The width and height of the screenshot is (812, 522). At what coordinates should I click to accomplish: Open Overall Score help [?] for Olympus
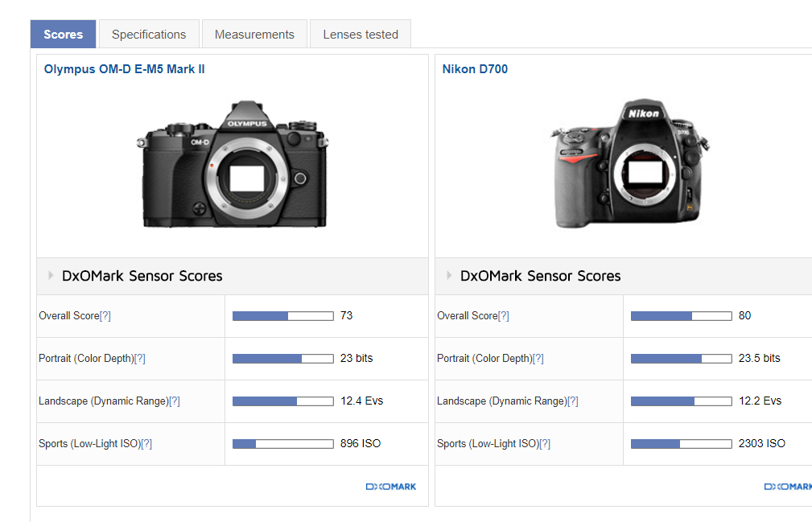105,315
